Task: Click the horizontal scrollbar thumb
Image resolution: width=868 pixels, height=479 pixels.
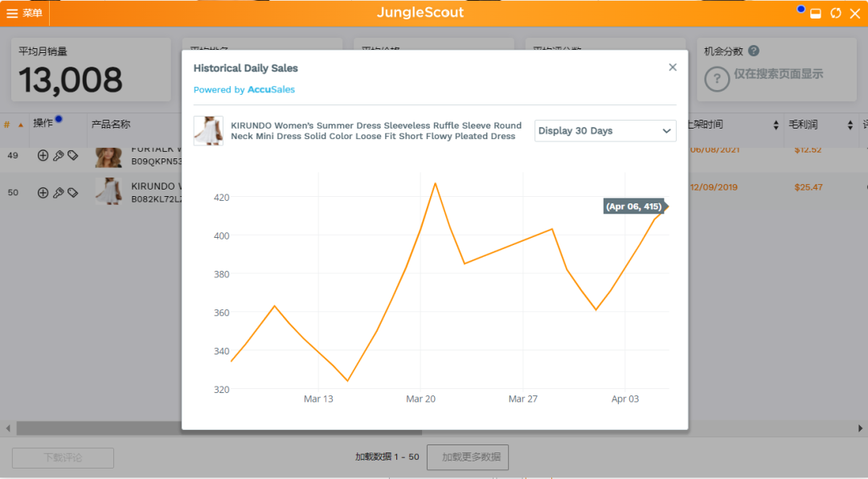Action: click(219, 428)
